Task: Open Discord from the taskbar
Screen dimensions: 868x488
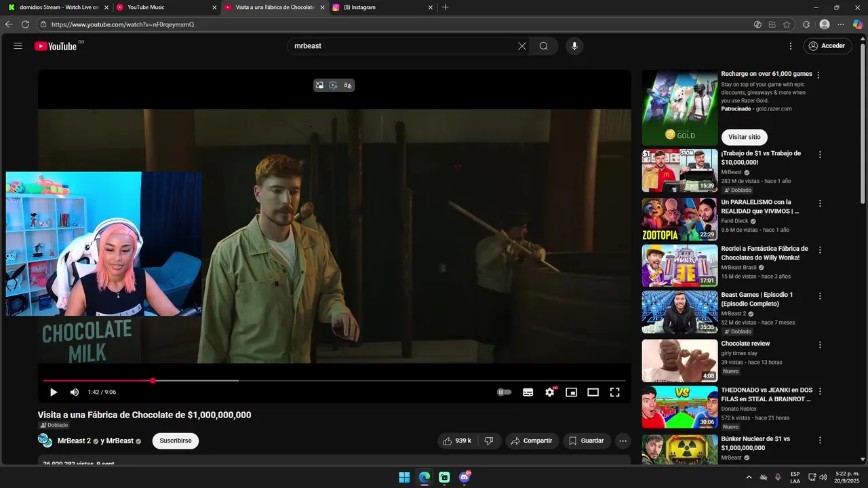Action: pyautogui.click(x=465, y=477)
